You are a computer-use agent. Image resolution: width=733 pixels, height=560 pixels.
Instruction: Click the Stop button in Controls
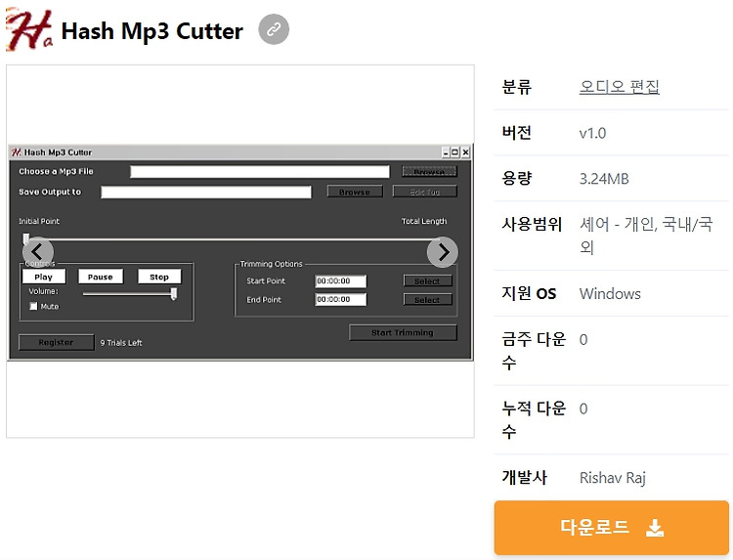click(x=159, y=277)
